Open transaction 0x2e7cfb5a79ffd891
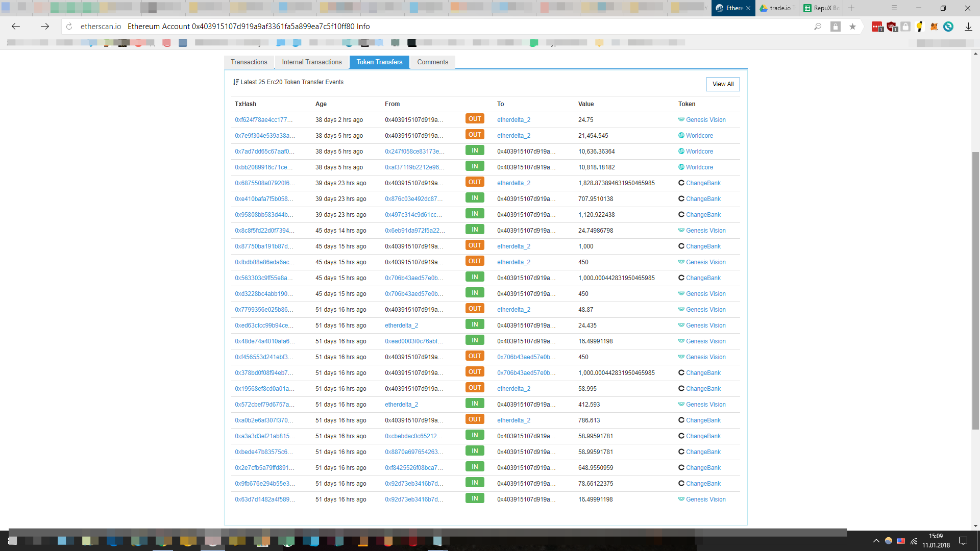Image resolution: width=980 pixels, height=551 pixels. 264,468
